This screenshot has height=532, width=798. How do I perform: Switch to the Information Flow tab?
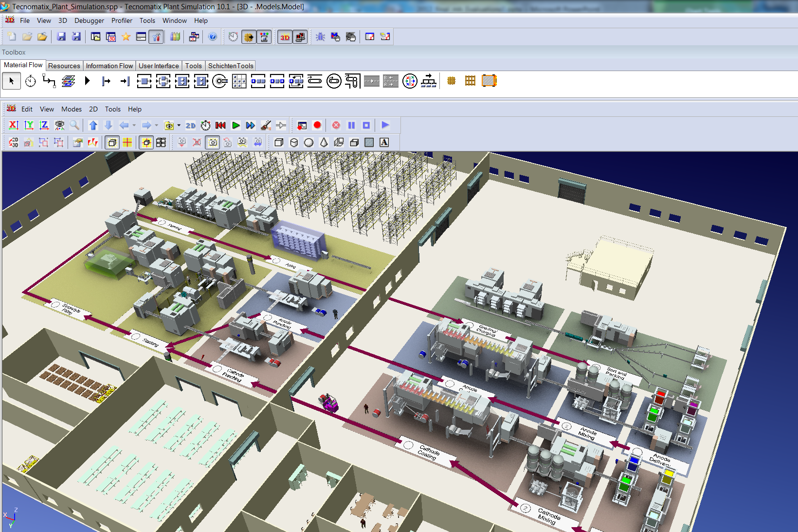[x=109, y=66]
